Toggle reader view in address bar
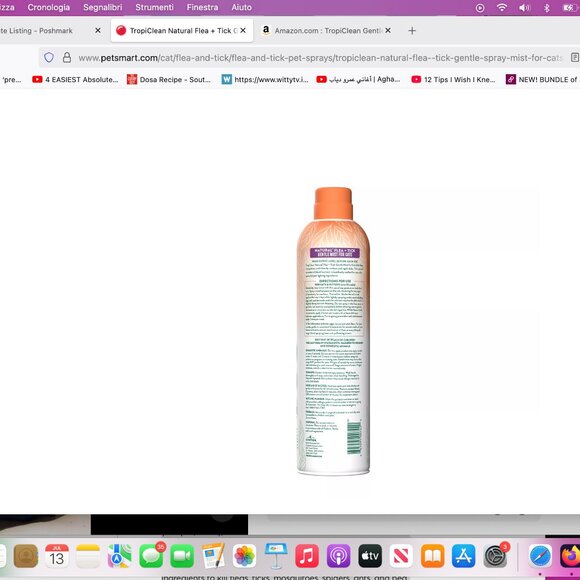Image resolution: width=580 pixels, height=580 pixels. pyautogui.click(x=575, y=58)
